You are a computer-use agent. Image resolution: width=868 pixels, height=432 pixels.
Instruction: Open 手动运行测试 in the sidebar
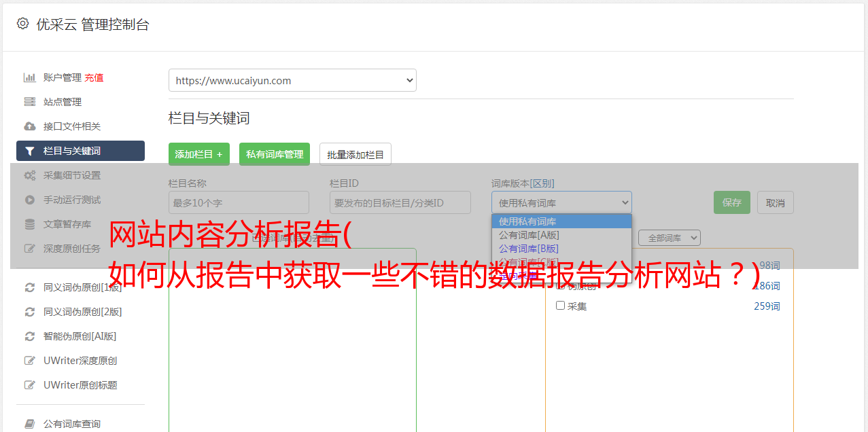point(72,200)
